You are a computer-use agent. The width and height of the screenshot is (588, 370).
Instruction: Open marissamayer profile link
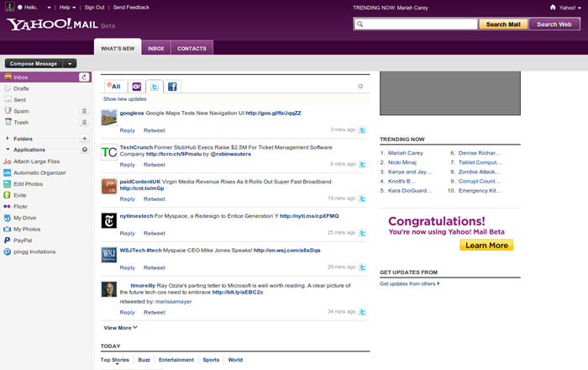click(x=173, y=301)
